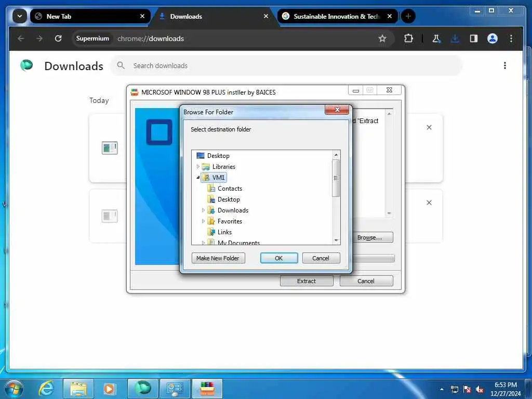
Task: Bookmark this page with the star icon
Action: coord(382,38)
